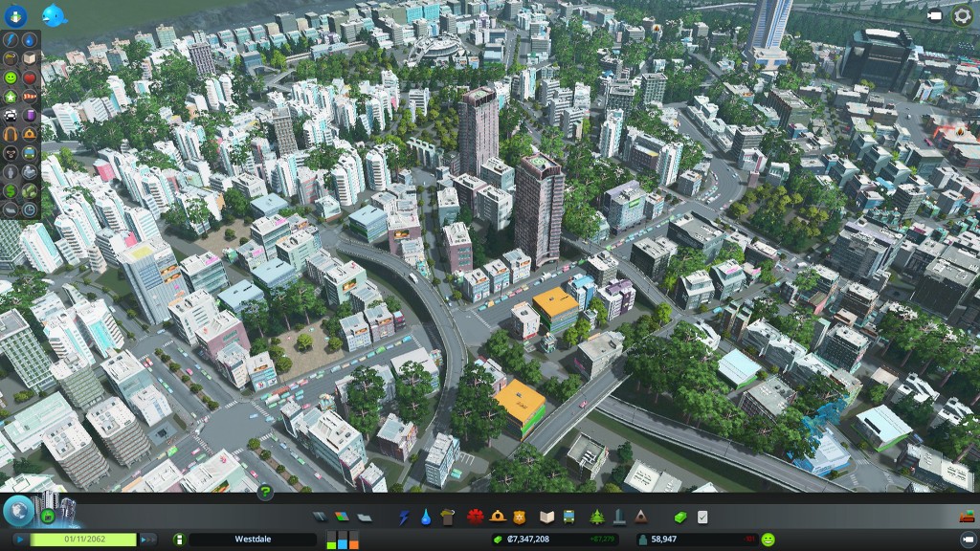The width and height of the screenshot is (980, 551).
Task: Open the Electricity build menu in toolbar
Action: pos(404,518)
